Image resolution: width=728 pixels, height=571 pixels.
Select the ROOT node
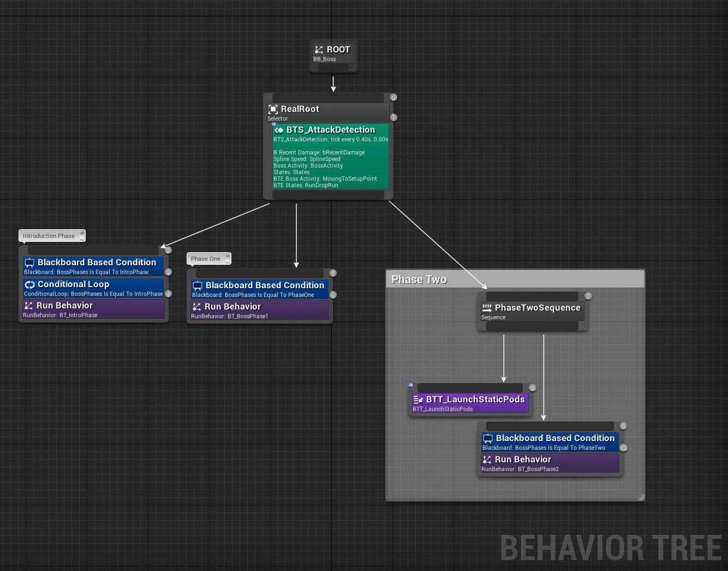coord(333,55)
